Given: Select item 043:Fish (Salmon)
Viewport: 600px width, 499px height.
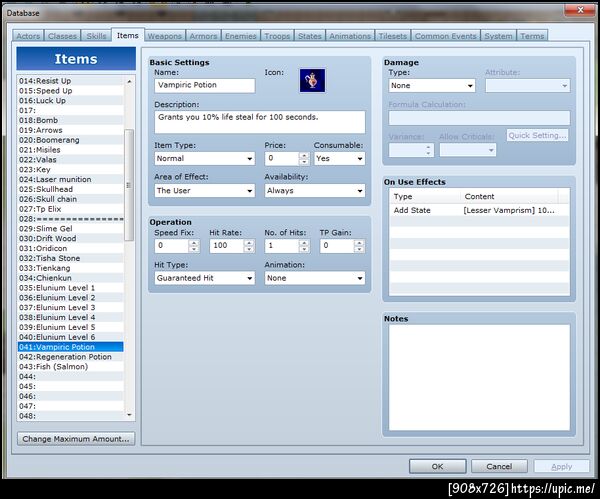Looking at the screenshot, I should pos(71,367).
